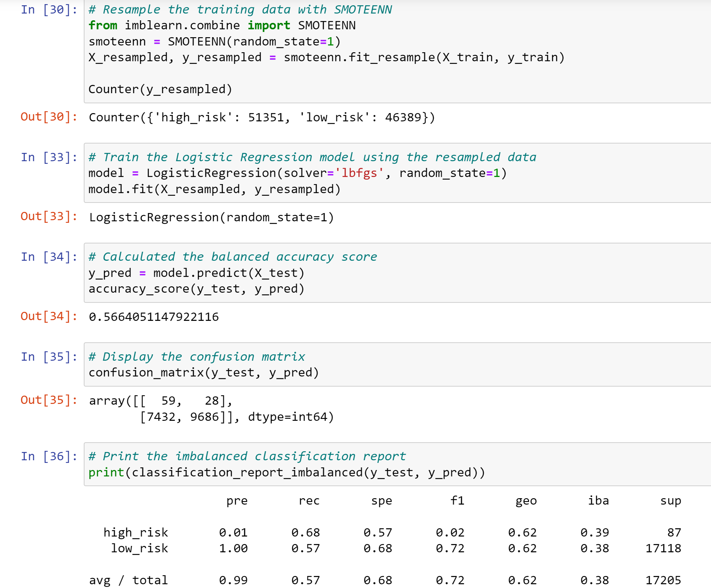Click the LogisticRegression(random_state=1) output
711x588 pixels.
211,218
